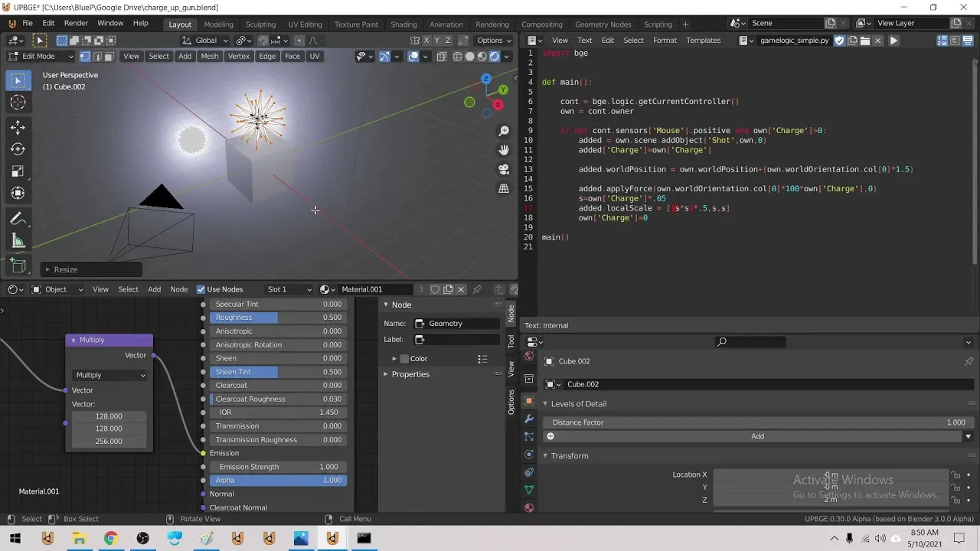Adjust the Roughness slider
980x551 pixels.
click(277, 318)
